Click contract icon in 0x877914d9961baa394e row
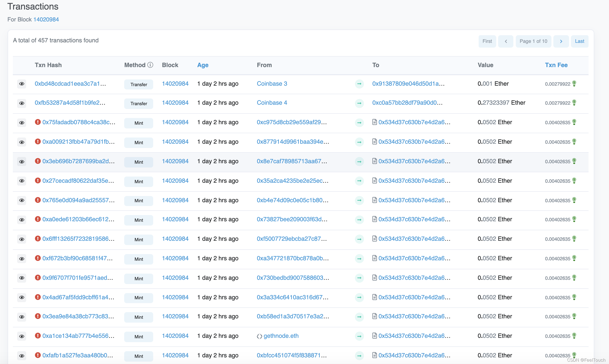The image size is (609, 364). coord(374,142)
